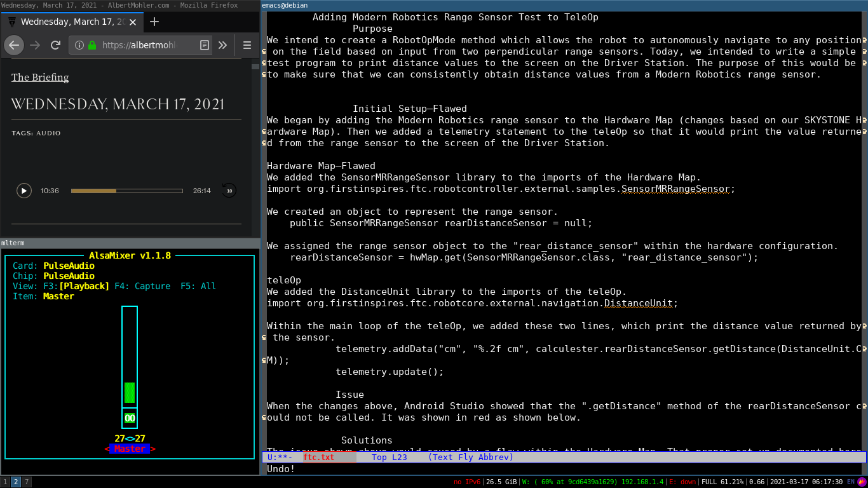
Task: Click the audio total time 26:14
Action: pyautogui.click(x=202, y=191)
